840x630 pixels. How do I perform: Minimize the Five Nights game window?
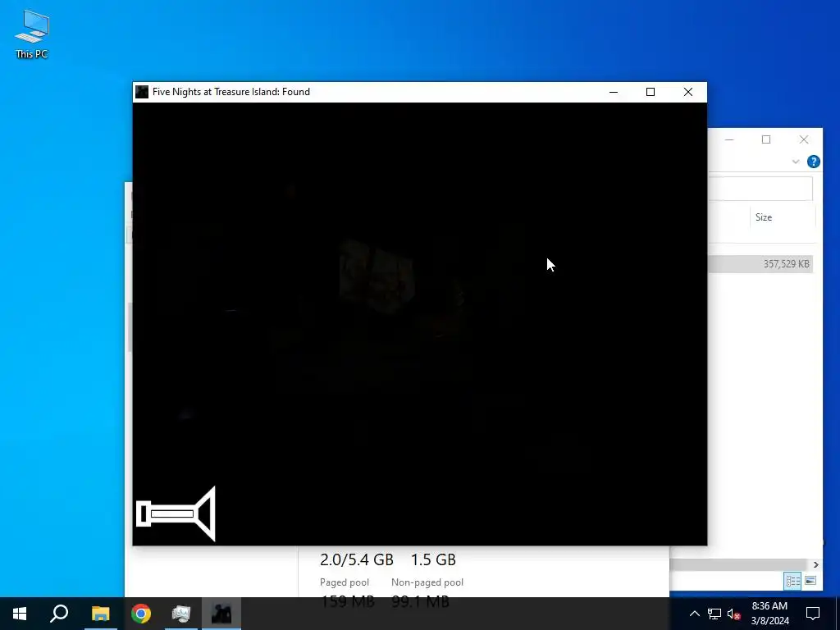point(614,92)
